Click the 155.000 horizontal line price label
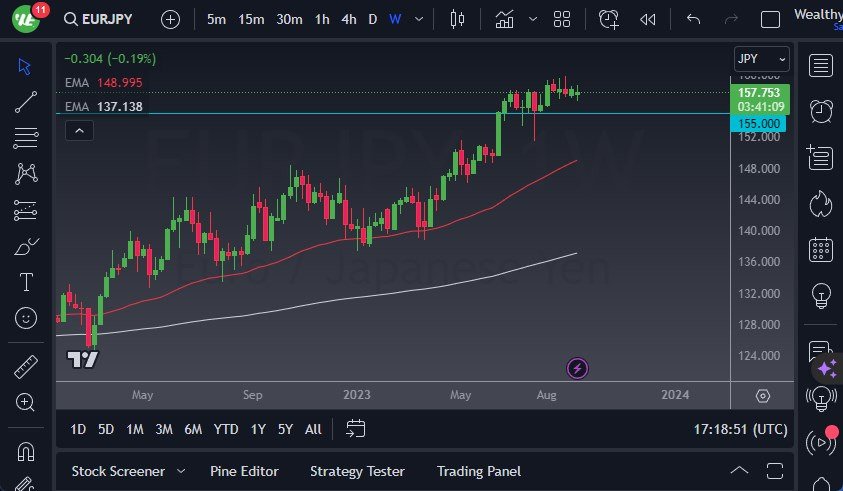 pos(759,123)
